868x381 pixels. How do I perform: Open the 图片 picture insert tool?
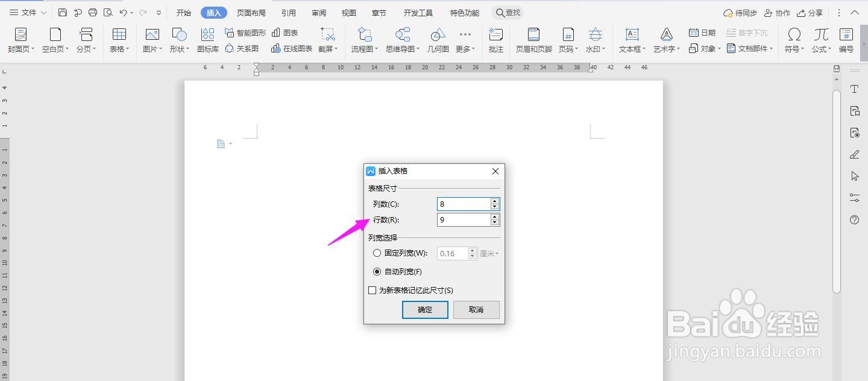[150, 40]
